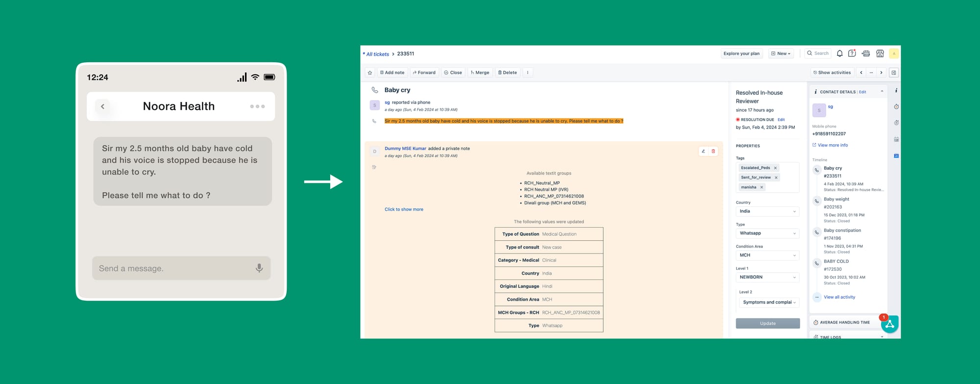Open the All tickets breadcrumb link

[x=377, y=54]
